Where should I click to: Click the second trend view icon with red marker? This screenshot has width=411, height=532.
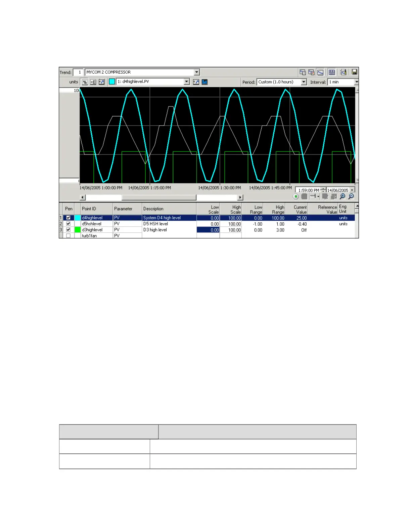(311, 72)
